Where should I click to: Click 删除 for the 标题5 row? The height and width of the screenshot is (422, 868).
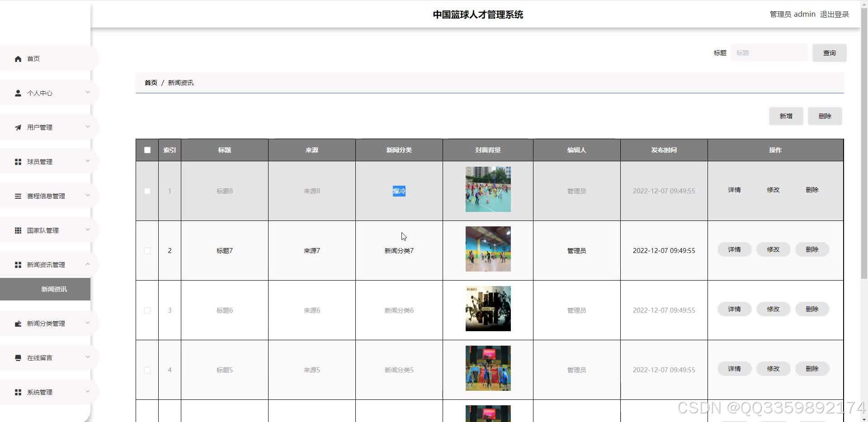pos(812,369)
